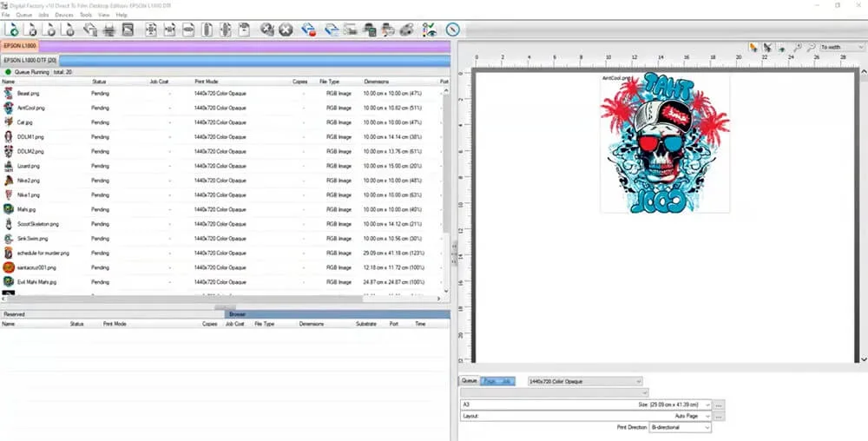Open the Print Direction Bi-directional dropdown
The height and width of the screenshot is (441, 868).
680,428
